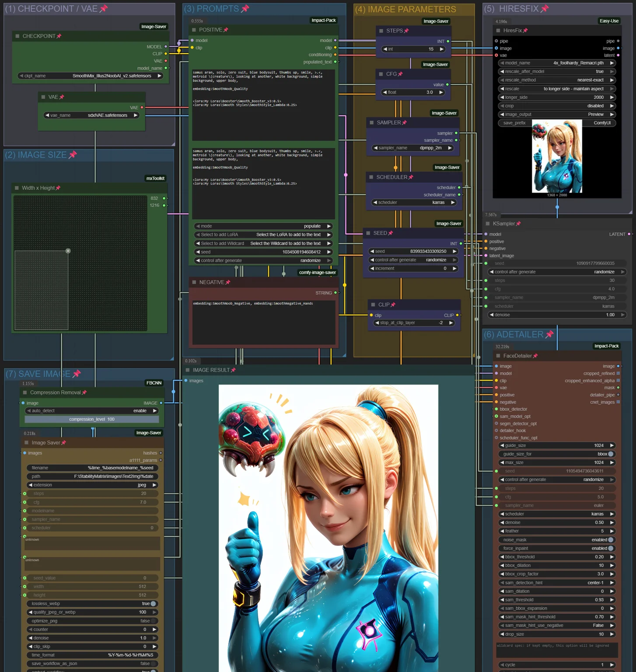Image resolution: width=636 pixels, height=672 pixels.
Task: Increase stop_at_clip_layer with right arrow
Action: pos(451,323)
